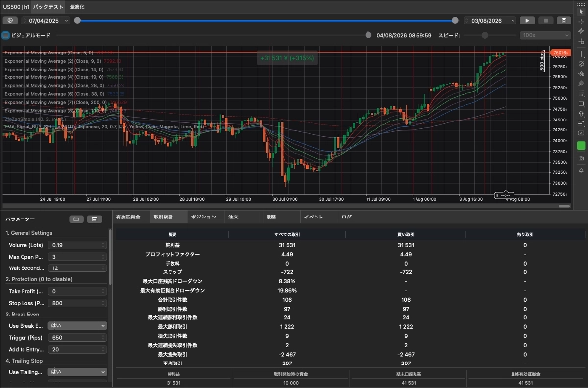This screenshot has width=588, height=388.
Task: Select the cursor pointer tool in right toolbar
Action: tap(581, 12)
